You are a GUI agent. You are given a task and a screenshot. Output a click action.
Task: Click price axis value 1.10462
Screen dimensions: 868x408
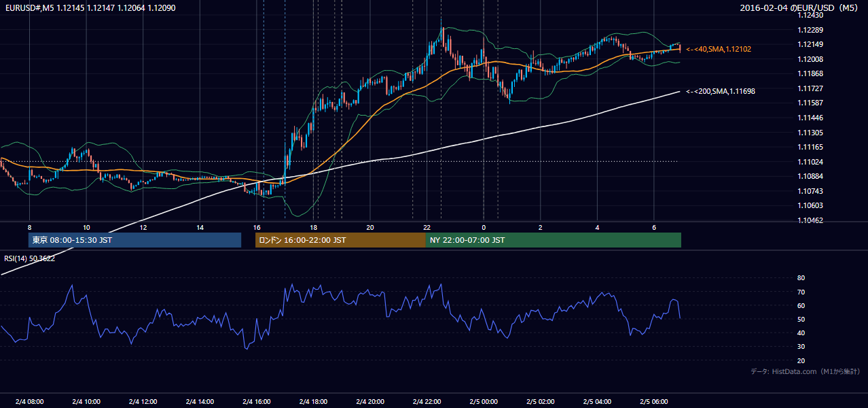point(810,221)
